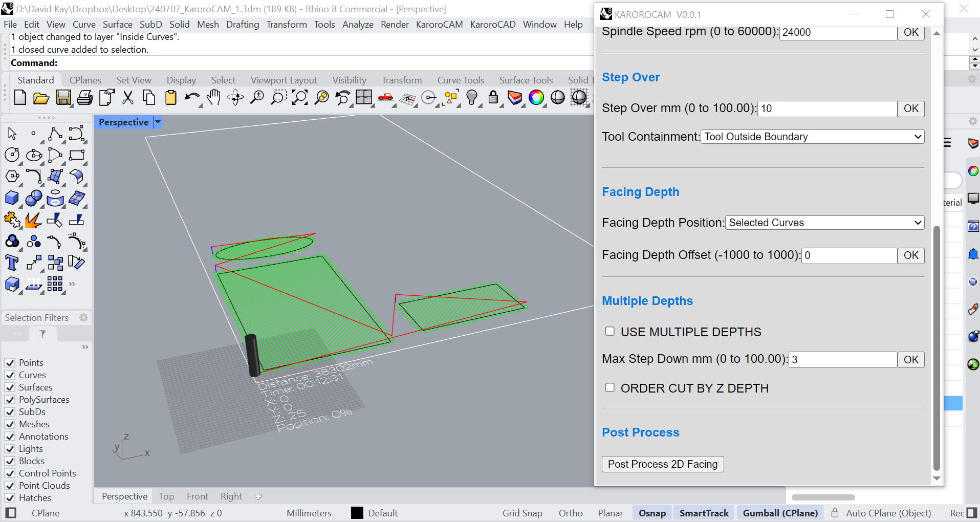Toggle Gumball (CPlane) in status bar

[x=780, y=513]
